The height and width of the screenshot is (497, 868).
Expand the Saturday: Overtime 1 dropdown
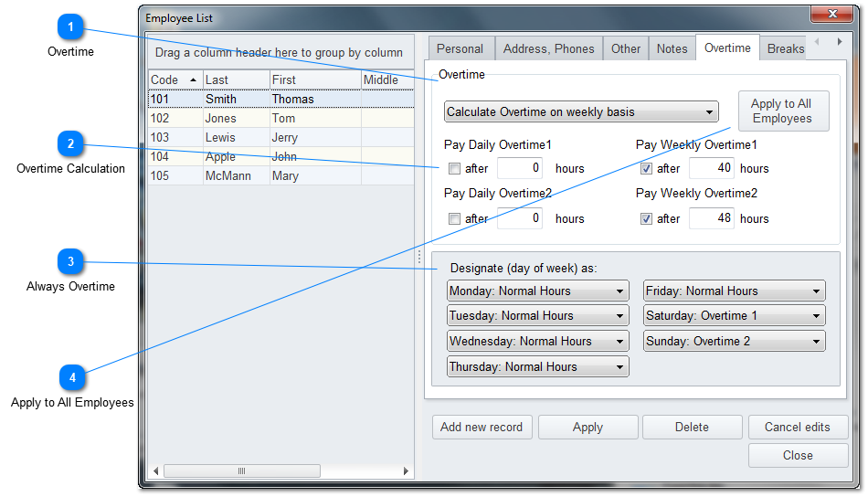[734, 316]
